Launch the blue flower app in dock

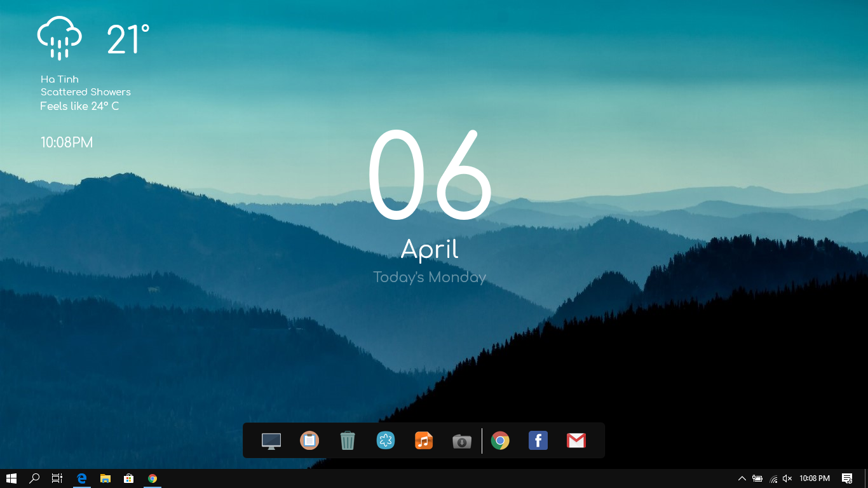tap(386, 440)
